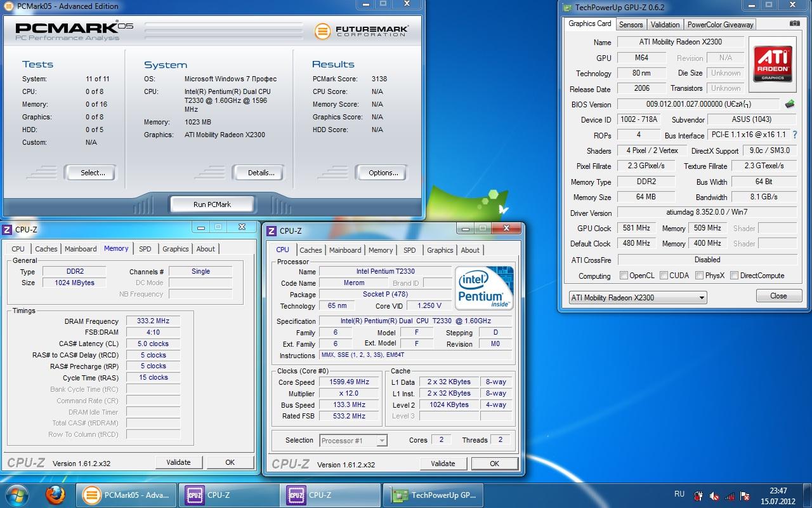The height and width of the screenshot is (508, 812).
Task: Click the RU language indicator
Action: (679, 494)
